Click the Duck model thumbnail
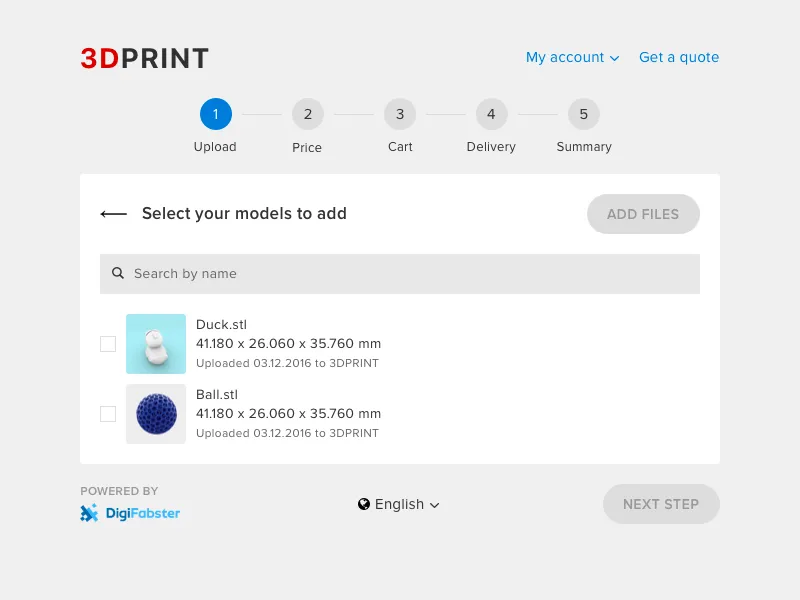 click(x=156, y=344)
